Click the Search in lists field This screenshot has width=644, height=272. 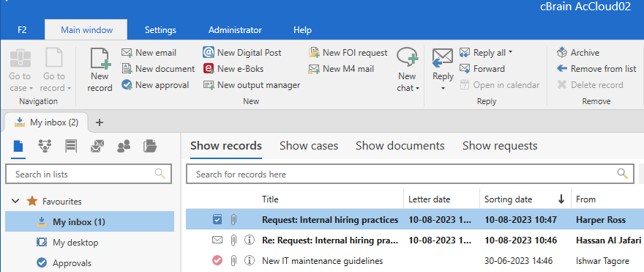[x=89, y=174]
